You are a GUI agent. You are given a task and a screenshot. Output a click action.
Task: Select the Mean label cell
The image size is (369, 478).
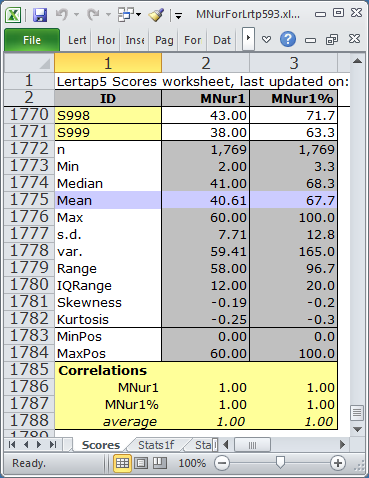click(x=108, y=200)
